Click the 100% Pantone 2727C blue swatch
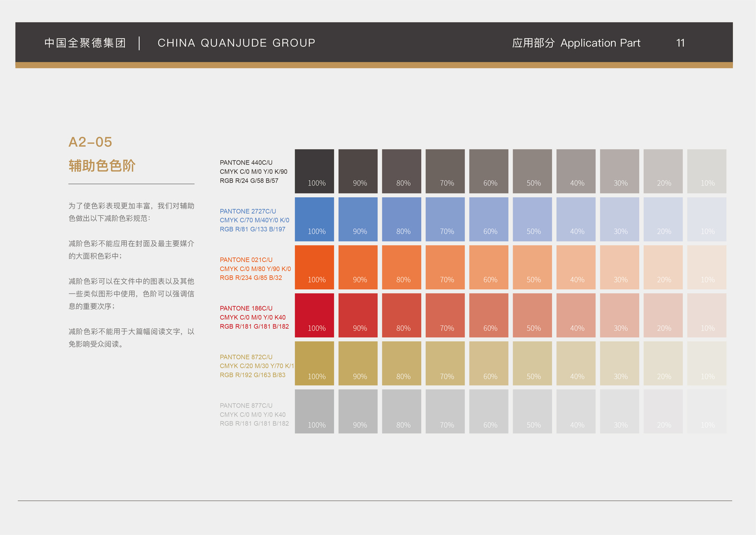The height and width of the screenshot is (535, 756). click(314, 219)
